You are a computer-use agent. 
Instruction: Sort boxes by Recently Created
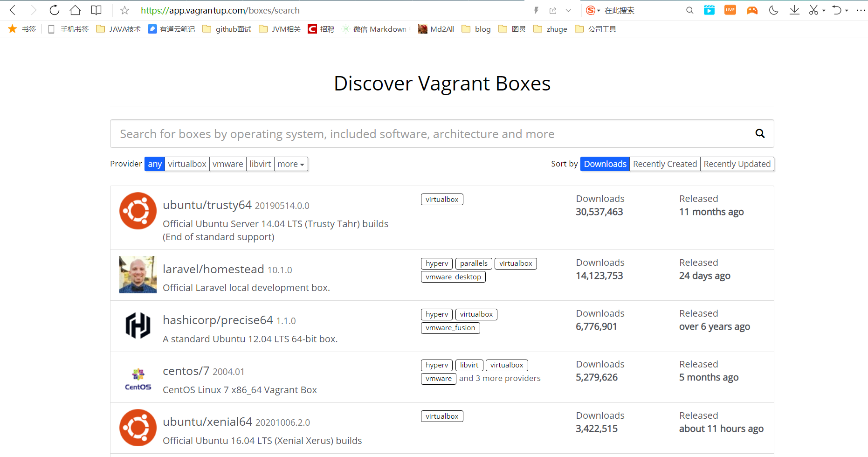point(665,164)
